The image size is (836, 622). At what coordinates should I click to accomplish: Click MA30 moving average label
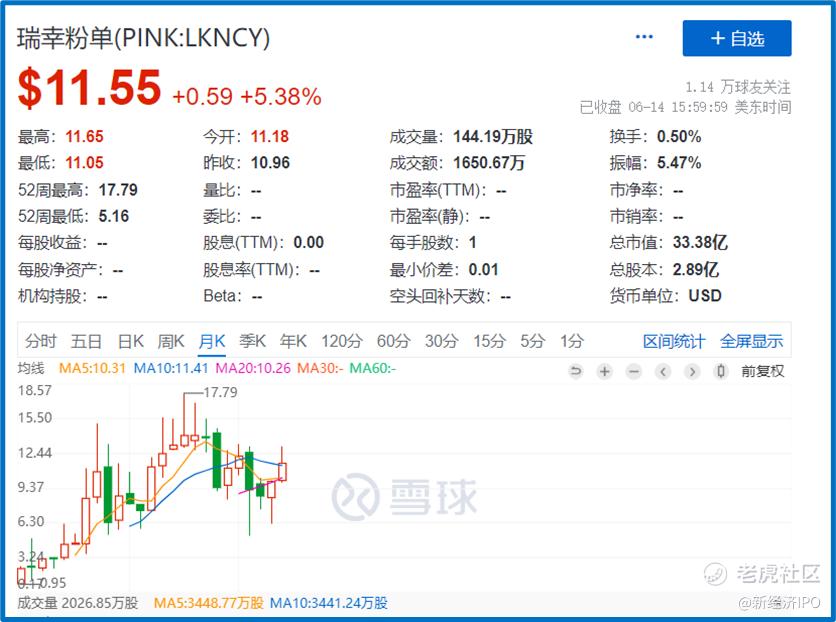click(320, 368)
